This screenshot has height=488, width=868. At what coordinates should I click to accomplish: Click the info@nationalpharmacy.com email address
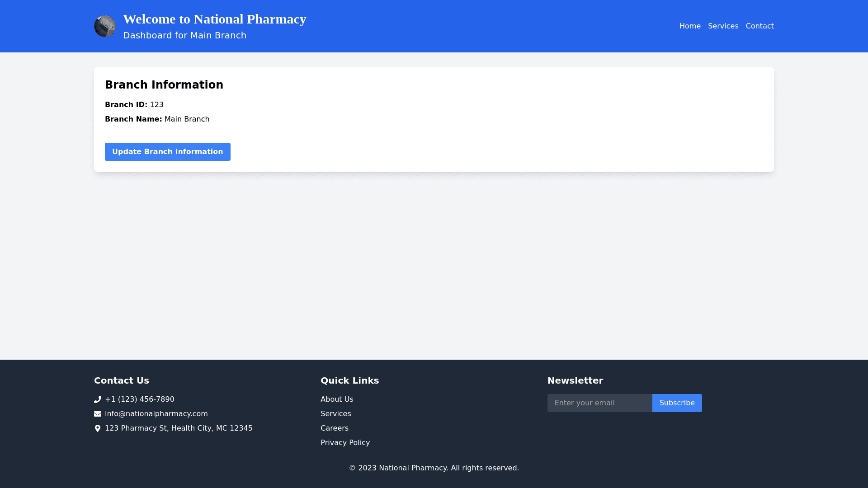click(x=156, y=414)
